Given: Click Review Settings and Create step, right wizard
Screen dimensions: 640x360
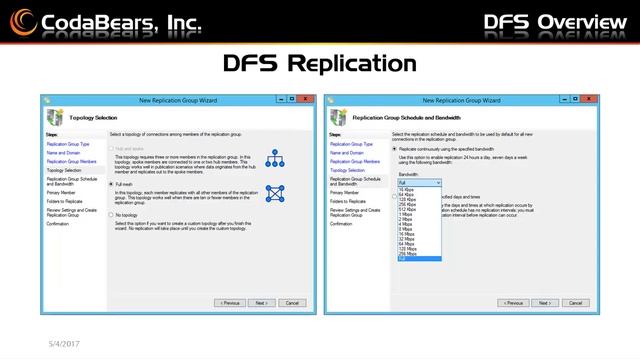Looking at the screenshot, I should tap(355, 212).
